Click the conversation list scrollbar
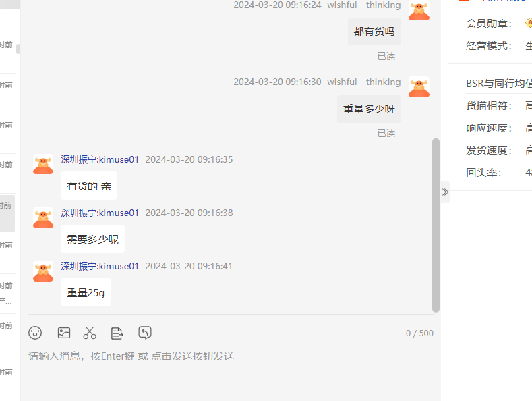This screenshot has height=401, width=532. tap(18, 49)
